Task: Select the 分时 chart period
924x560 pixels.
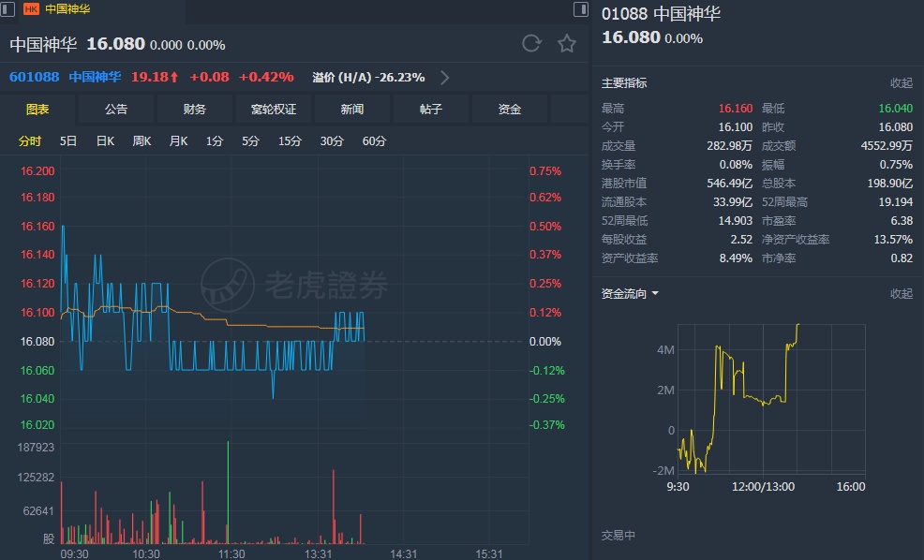Action: 30,141
